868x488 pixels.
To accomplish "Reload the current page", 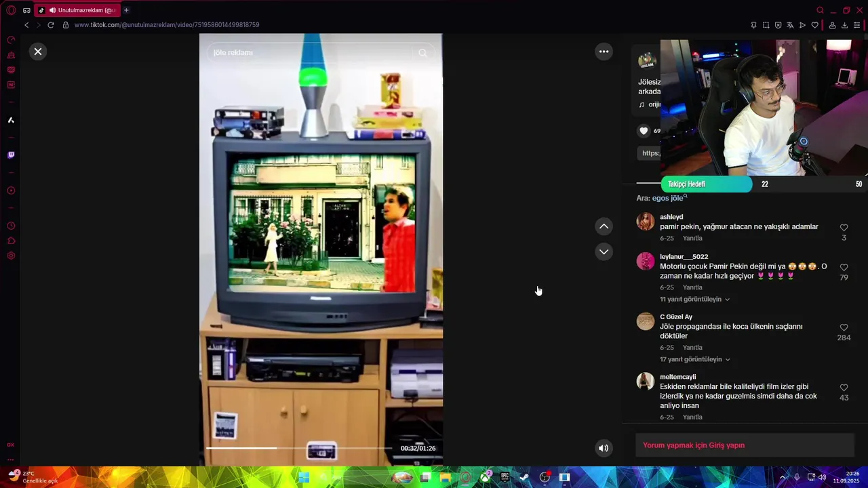I will 50,25.
